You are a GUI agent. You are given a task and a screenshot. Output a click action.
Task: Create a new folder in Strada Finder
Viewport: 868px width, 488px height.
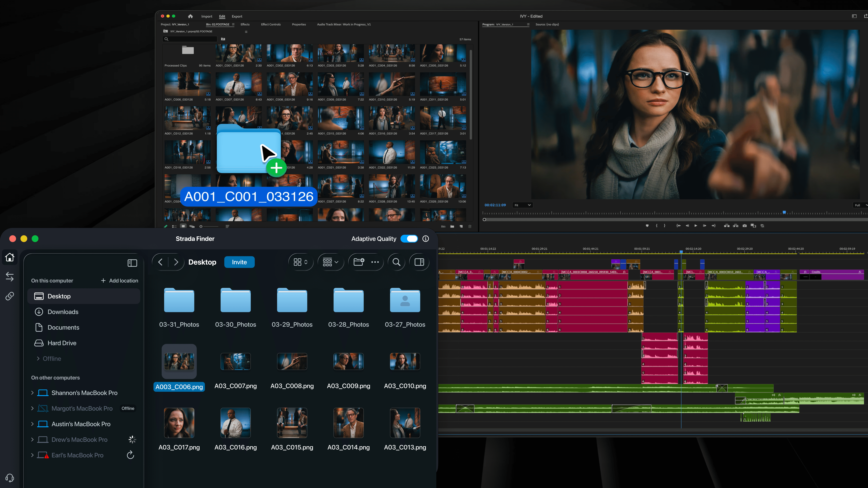click(x=359, y=262)
